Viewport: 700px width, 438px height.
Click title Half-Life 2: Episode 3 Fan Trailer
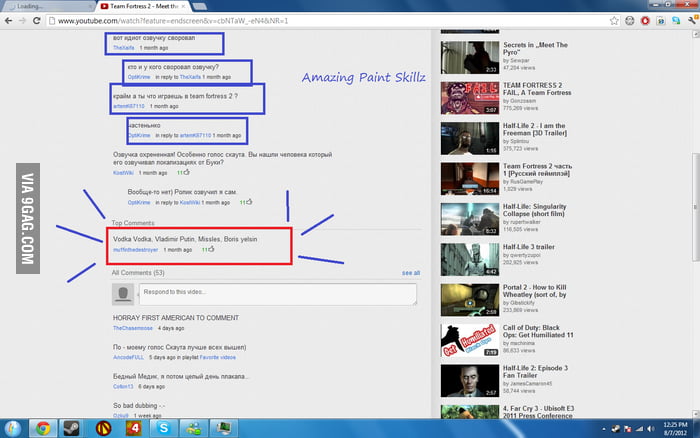(x=535, y=371)
